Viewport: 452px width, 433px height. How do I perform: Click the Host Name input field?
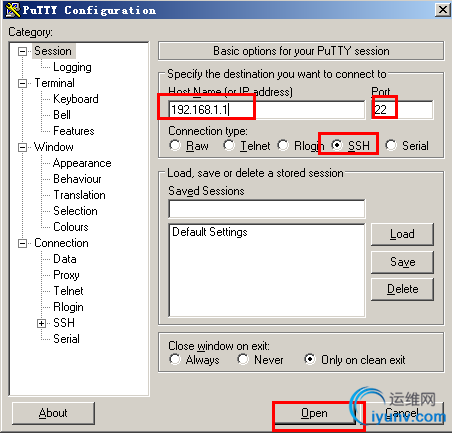tap(267, 109)
